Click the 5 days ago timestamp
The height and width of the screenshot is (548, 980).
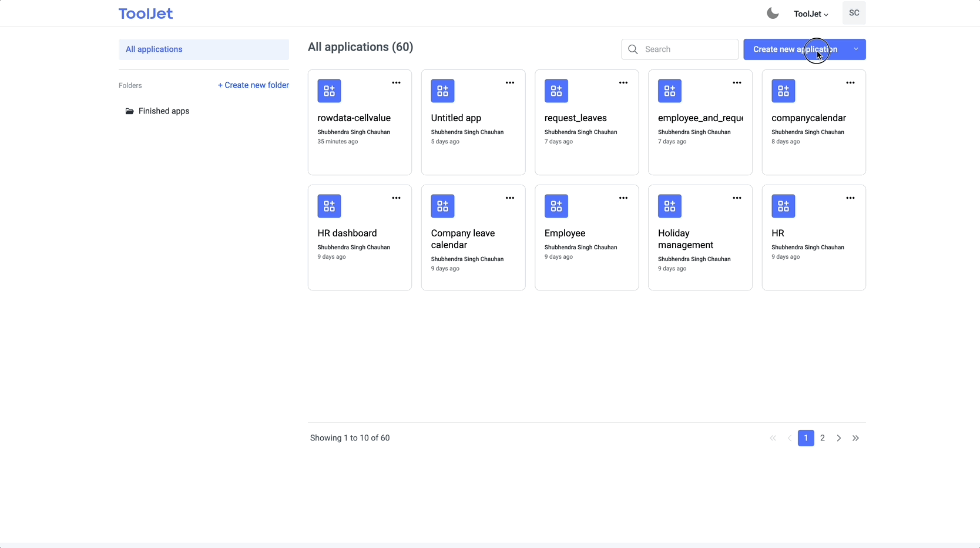pos(445,142)
